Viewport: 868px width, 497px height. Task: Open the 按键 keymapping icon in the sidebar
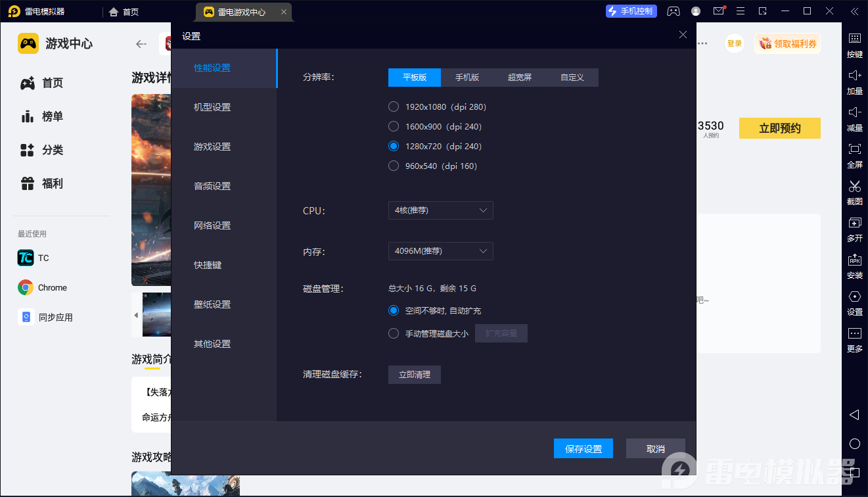[855, 46]
